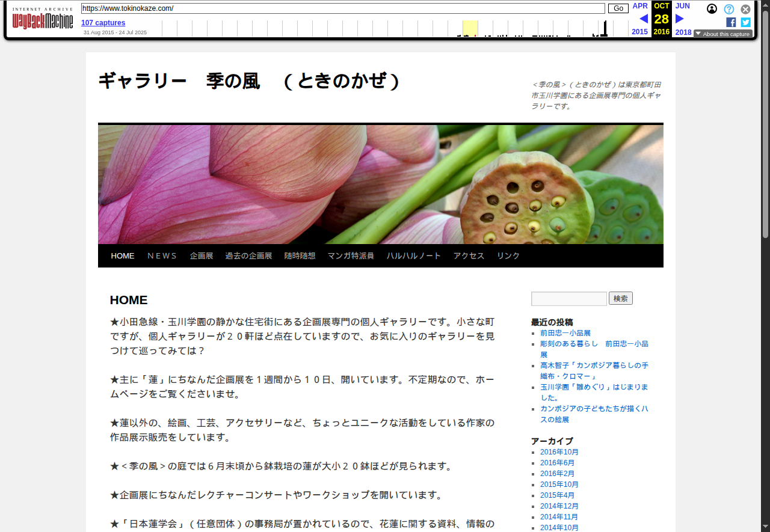This screenshot has height=532, width=770.
Task: Open the ＮＥＷＳ menu item
Action: pos(162,255)
